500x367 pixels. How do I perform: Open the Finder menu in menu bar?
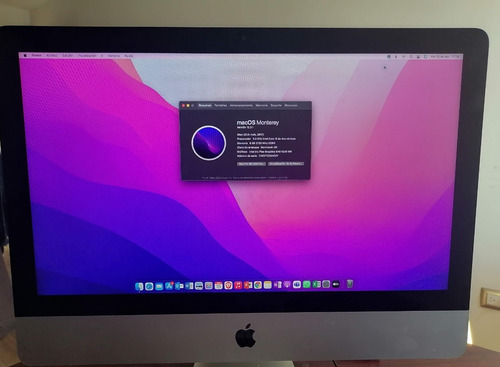pyautogui.click(x=36, y=55)
